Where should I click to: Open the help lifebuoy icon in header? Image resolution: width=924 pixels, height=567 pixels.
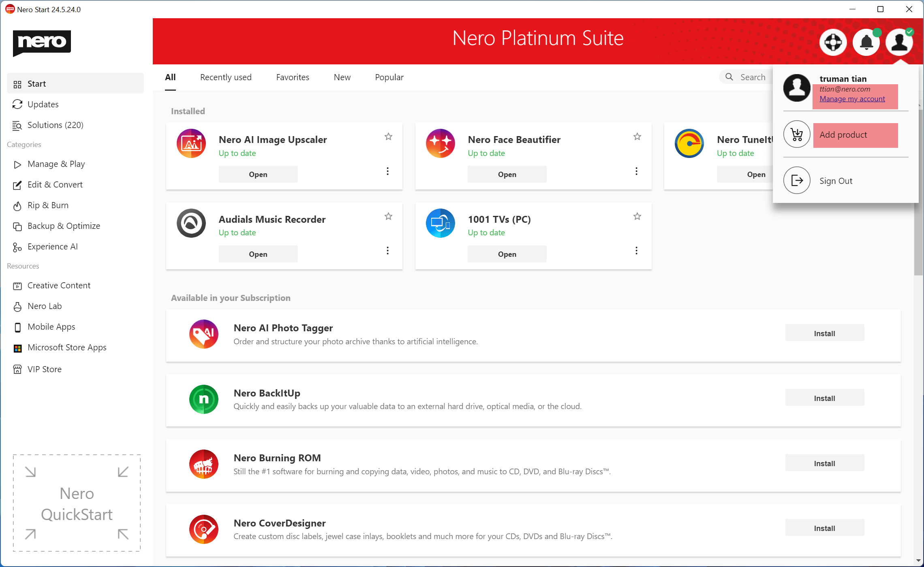click(833, 42)
